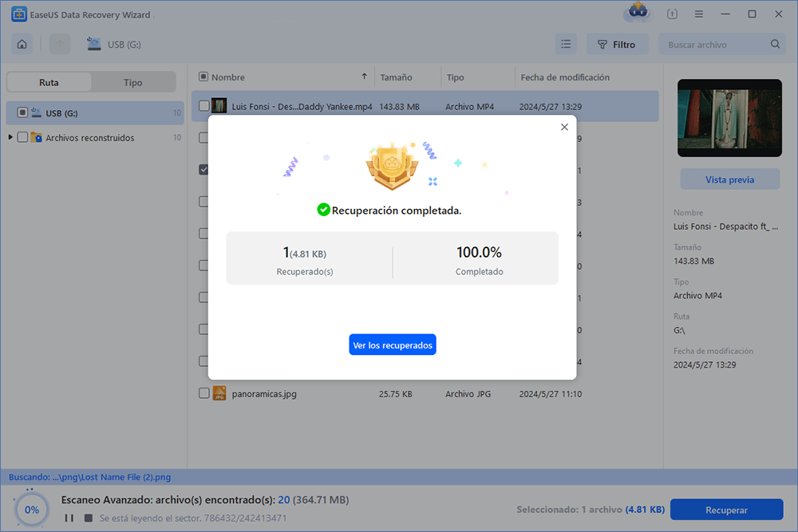
Task: Open the premium crown avatar icon
Action: point(638,12)
